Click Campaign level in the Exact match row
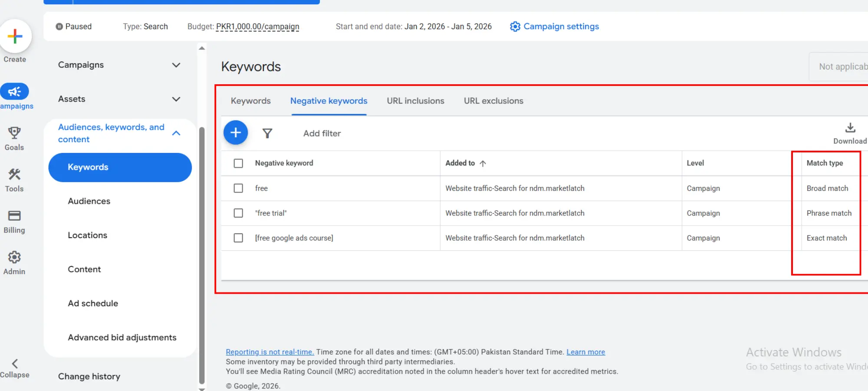Screen dimensions: 868x391 point(703,238)
